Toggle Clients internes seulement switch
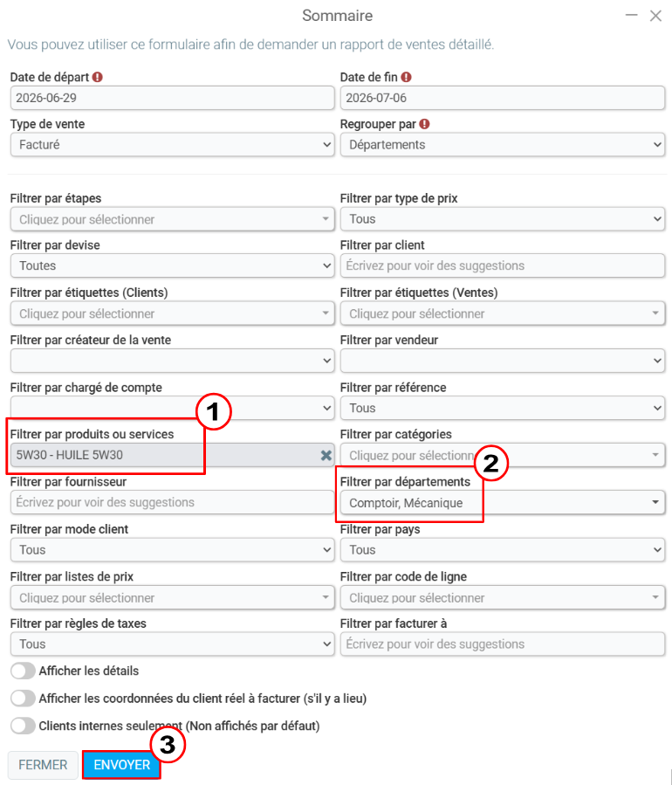The image size is (672, 785). coord(23,726)
